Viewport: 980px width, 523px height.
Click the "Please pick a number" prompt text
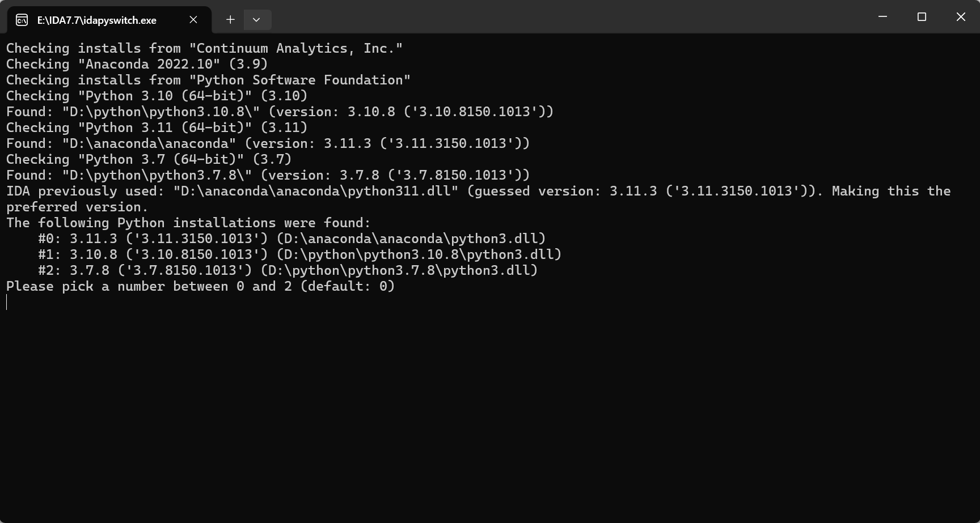(x=200, y=286)
